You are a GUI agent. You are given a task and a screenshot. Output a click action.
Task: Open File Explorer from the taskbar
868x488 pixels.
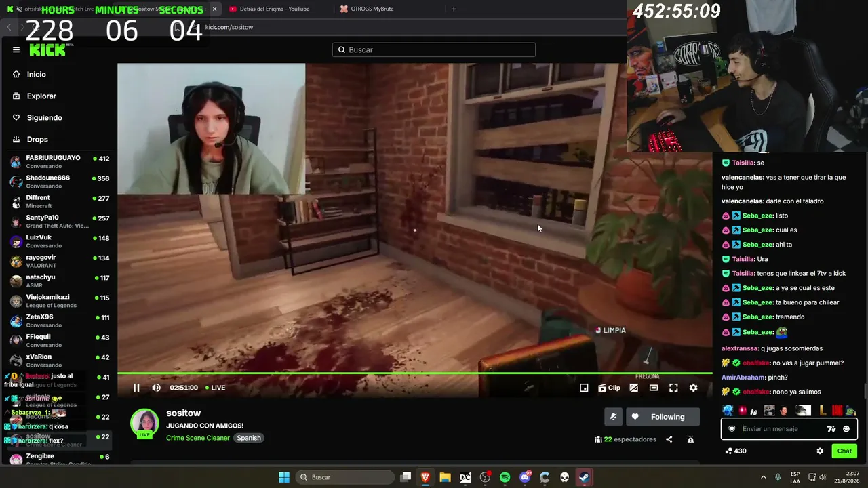click(445, 477)
